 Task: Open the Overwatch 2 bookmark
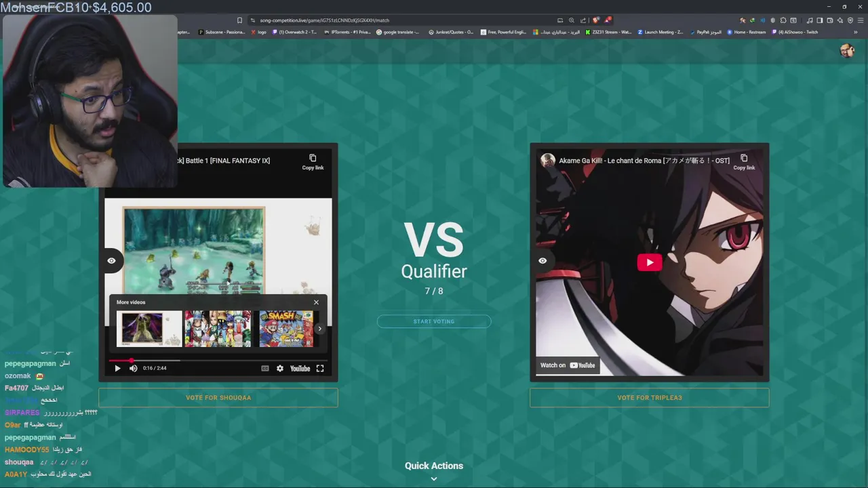click(x=294, y=32)
